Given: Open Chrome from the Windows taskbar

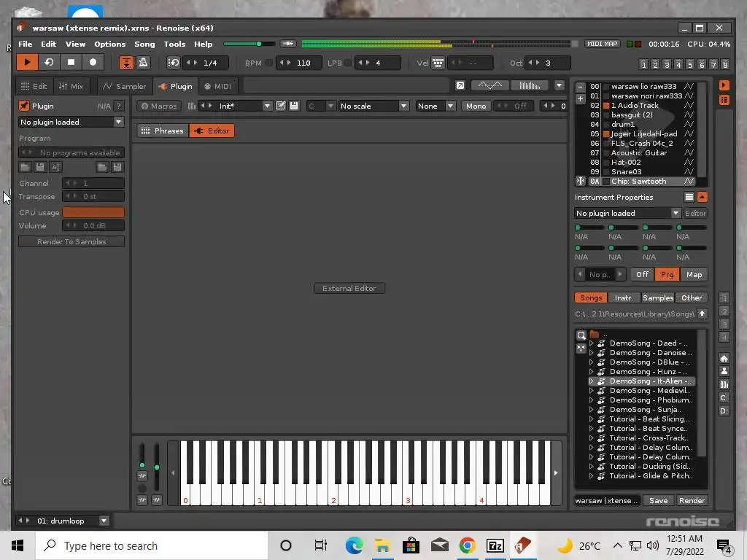Looking at the screenshot, I should 468,545.
